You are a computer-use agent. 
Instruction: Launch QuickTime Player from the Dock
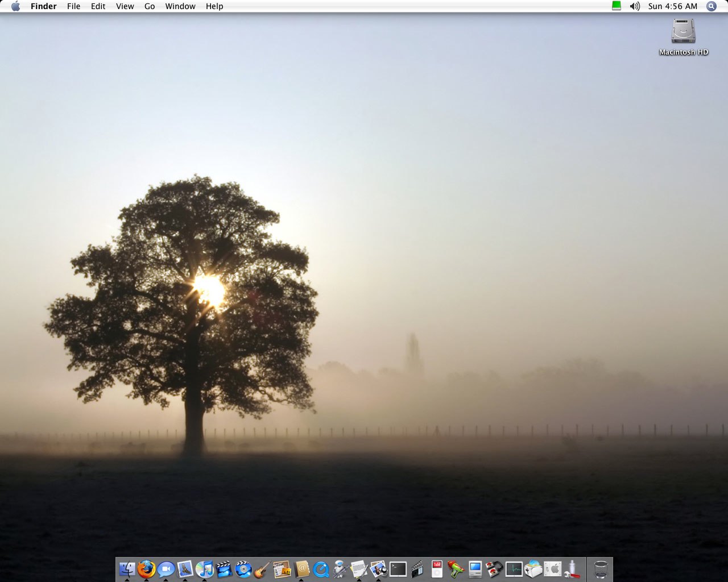click(320, 569)
